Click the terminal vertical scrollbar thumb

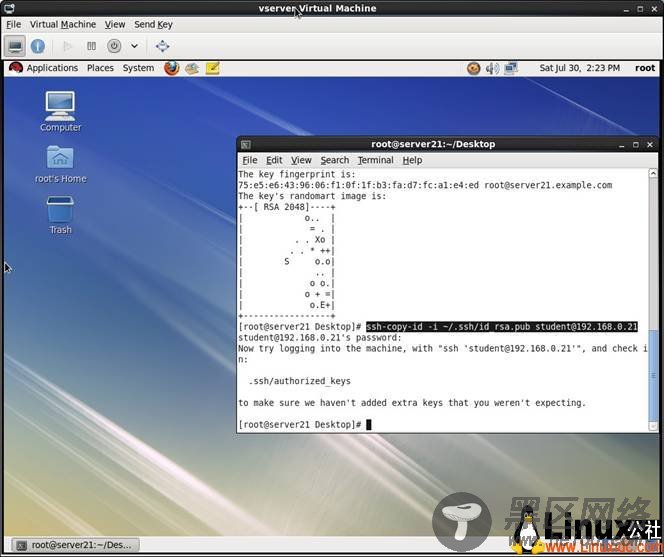coord(653,375)
